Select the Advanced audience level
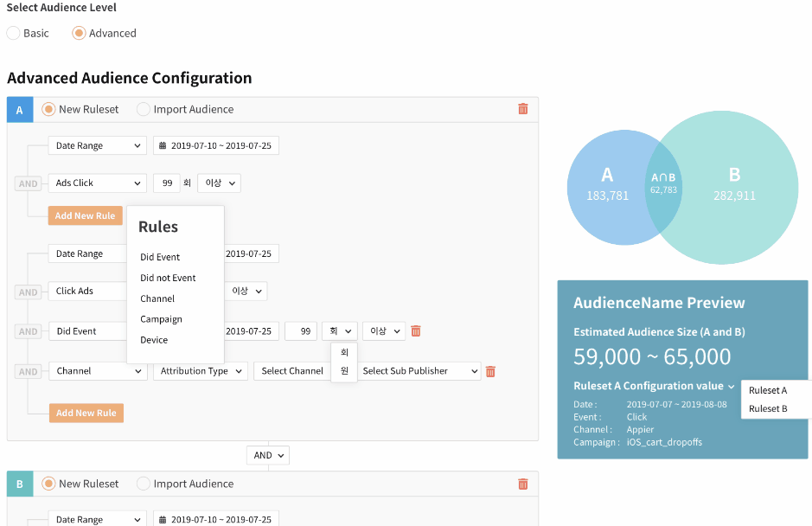Viewport: 812px width, 526px height. pyautogui.click(x=79, y=33)
